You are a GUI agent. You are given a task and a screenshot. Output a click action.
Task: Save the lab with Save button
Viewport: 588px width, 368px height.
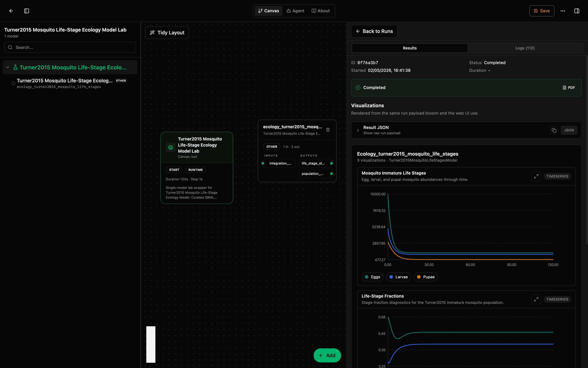(542, 11)
